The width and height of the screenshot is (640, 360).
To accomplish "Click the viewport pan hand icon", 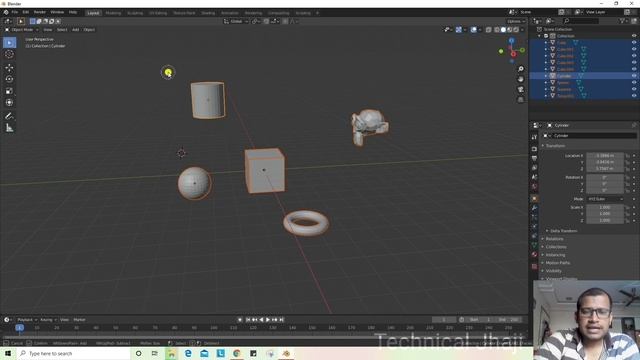I will (520, 79).
